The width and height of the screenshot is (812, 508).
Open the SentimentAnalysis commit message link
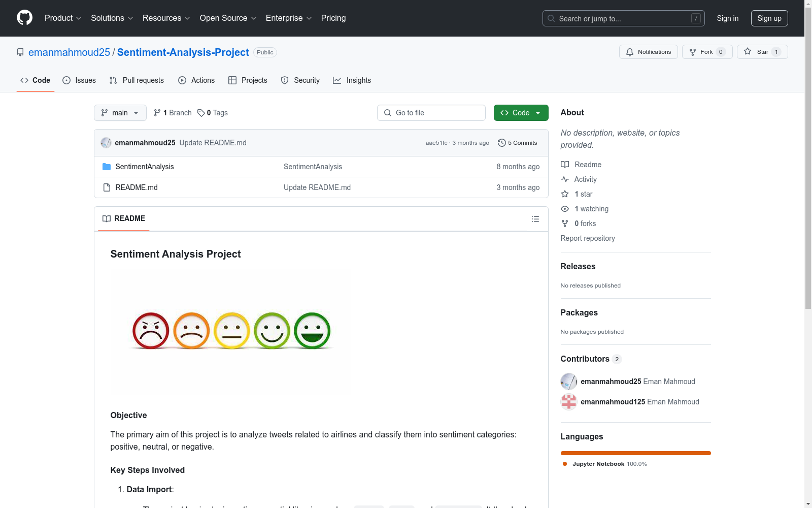click(313, 167)
